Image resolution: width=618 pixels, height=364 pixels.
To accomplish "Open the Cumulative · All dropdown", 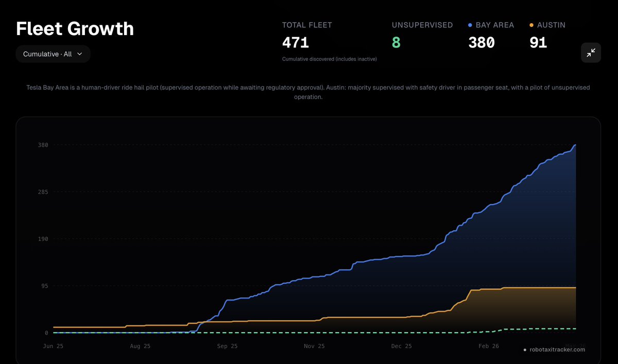I will [53, 54].
